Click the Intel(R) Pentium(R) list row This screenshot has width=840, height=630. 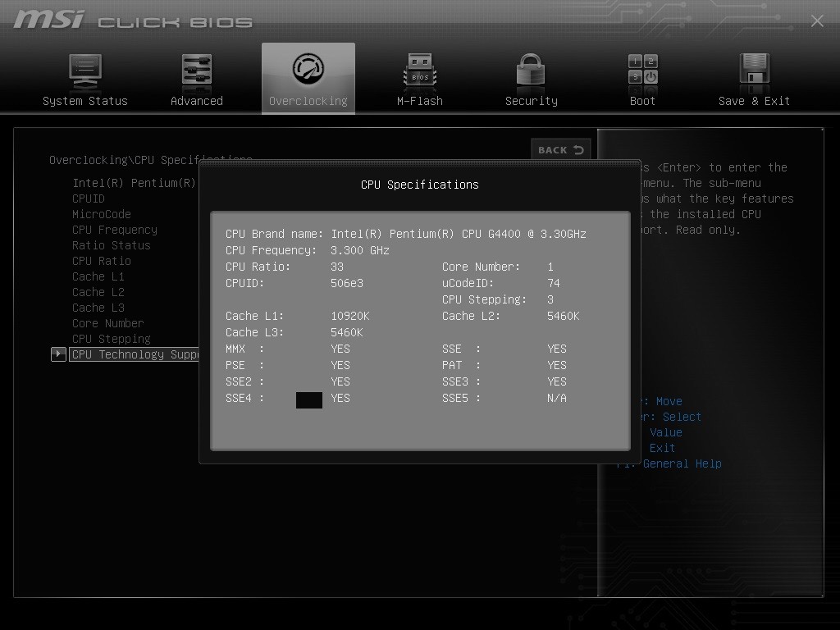click(134, 183)
